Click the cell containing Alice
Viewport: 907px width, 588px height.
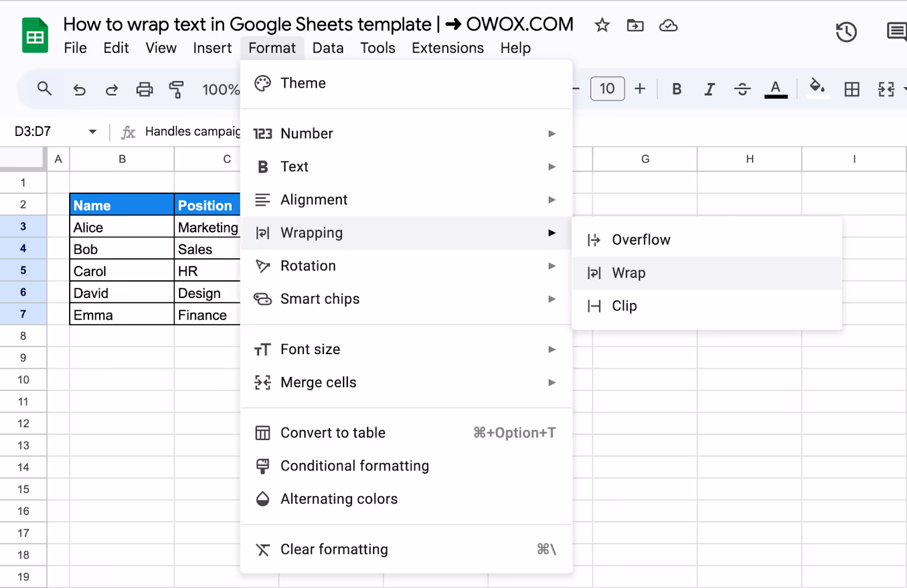click(122, 227)
